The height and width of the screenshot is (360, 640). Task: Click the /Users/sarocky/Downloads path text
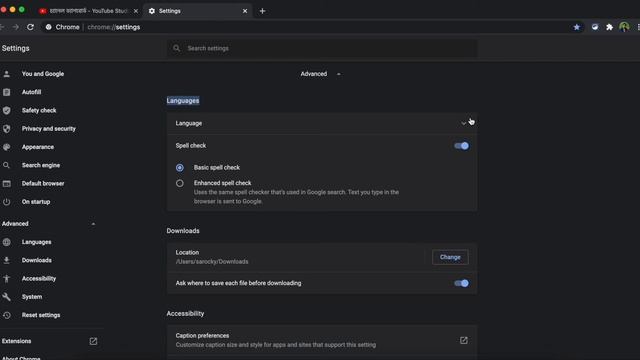pyautogui.click(x=212, y=262)
